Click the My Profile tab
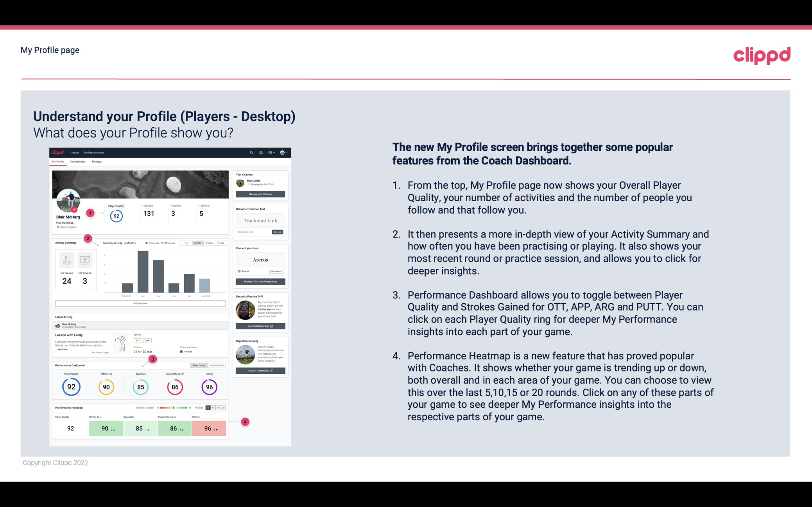Viewport: 812px width, 507px height. 59,162
